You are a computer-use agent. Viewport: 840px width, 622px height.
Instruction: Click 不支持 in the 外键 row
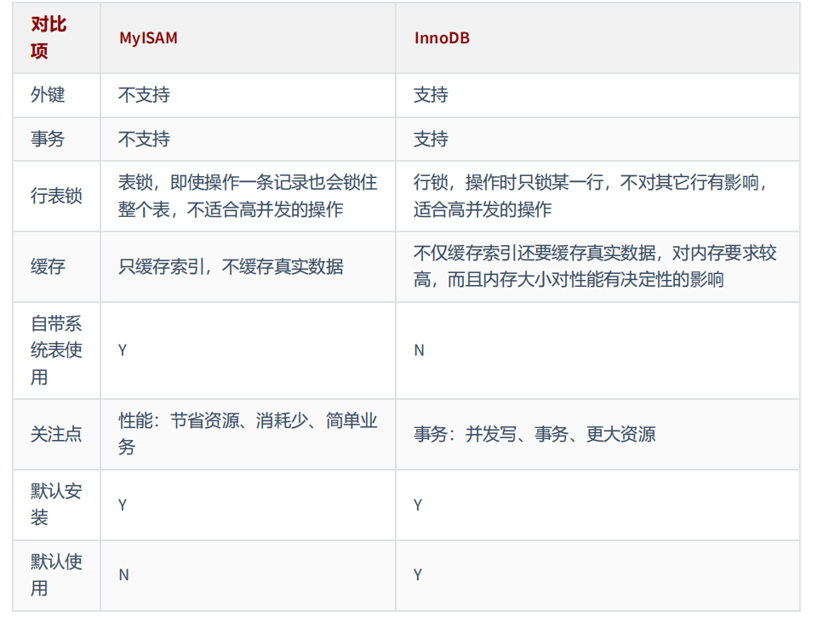pos(144,94)
